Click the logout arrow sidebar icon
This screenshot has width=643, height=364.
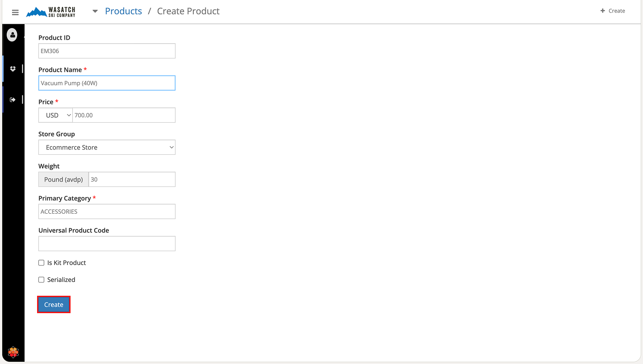pos(13,99)
